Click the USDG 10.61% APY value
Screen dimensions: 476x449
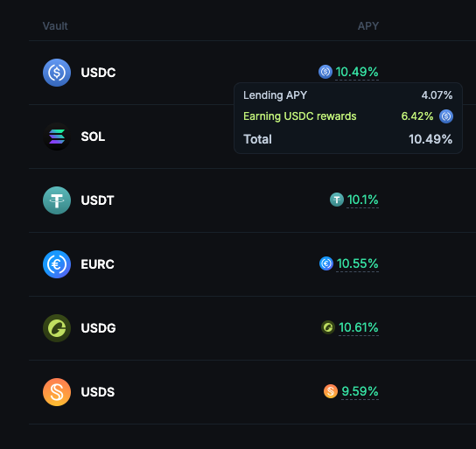pyautogui.click(x=359, y=328)
